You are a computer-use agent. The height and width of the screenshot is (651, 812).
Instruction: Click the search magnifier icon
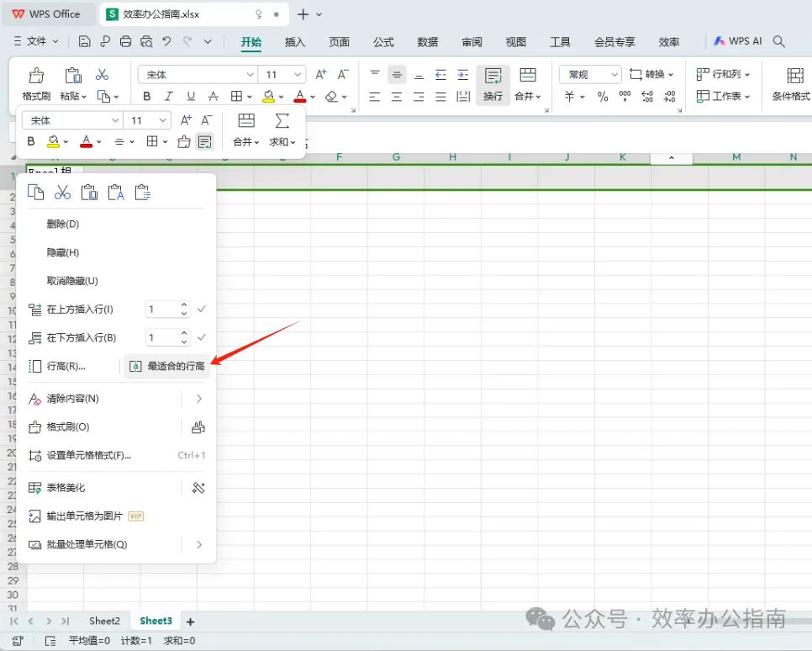(779, 41)
